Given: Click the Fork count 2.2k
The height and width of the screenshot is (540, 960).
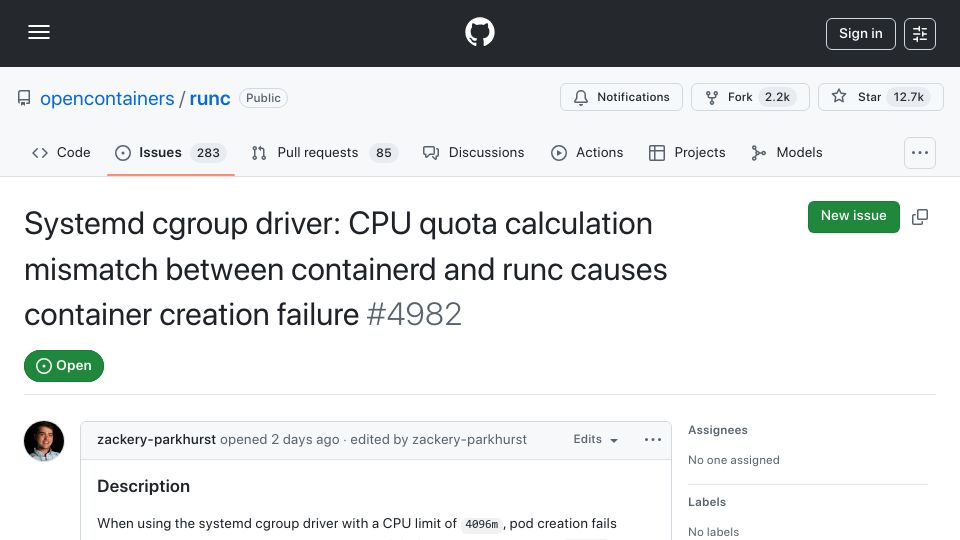Looking at the screenshot, I should pyautogui.click(x=777, y=97).
